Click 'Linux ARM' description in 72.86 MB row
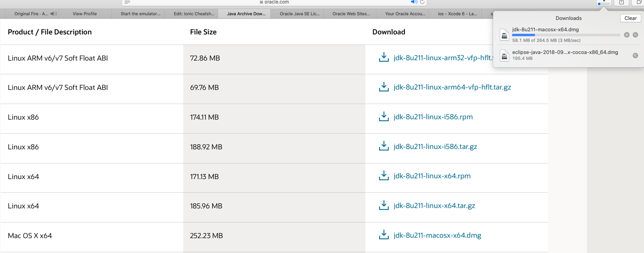The width and height of the screenshot is (644, 253). (58, 58)
